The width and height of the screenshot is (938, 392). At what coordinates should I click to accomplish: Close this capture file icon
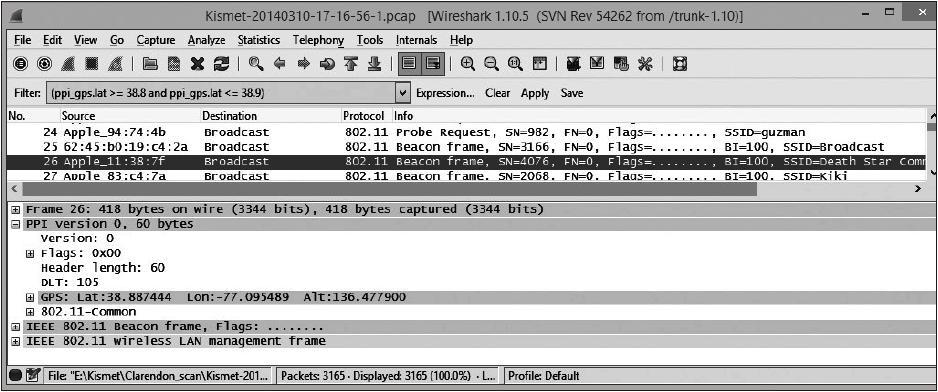197,64
